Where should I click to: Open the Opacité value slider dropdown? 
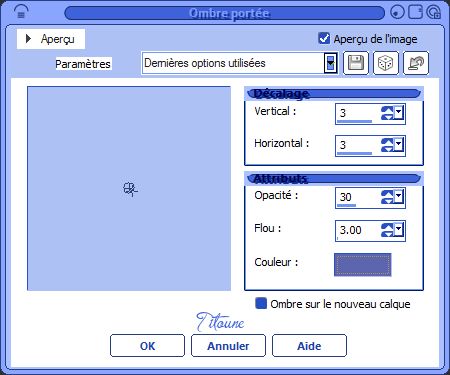399,197
